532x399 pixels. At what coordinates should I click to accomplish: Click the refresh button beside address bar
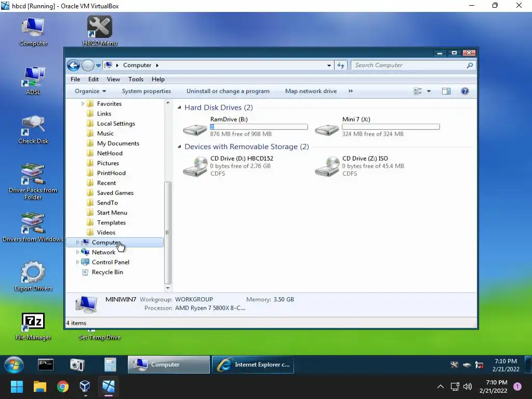341,65
